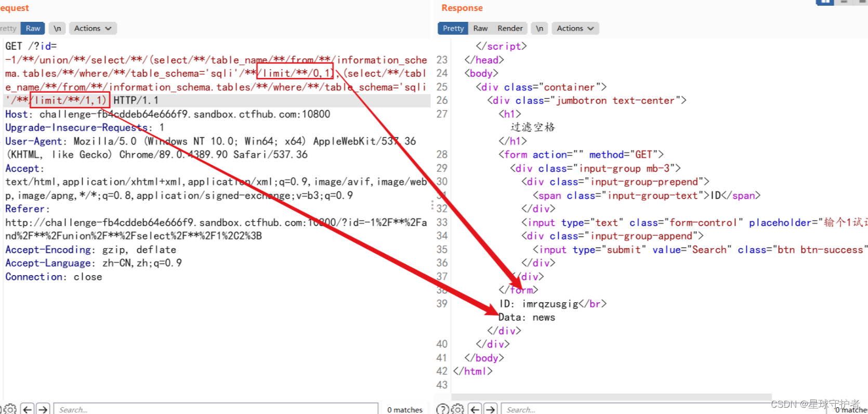Image resolution: width=868 pixels, height=414 pixels.
Task: Select the Response Pretty tab
Action: [x=453, y=28]
